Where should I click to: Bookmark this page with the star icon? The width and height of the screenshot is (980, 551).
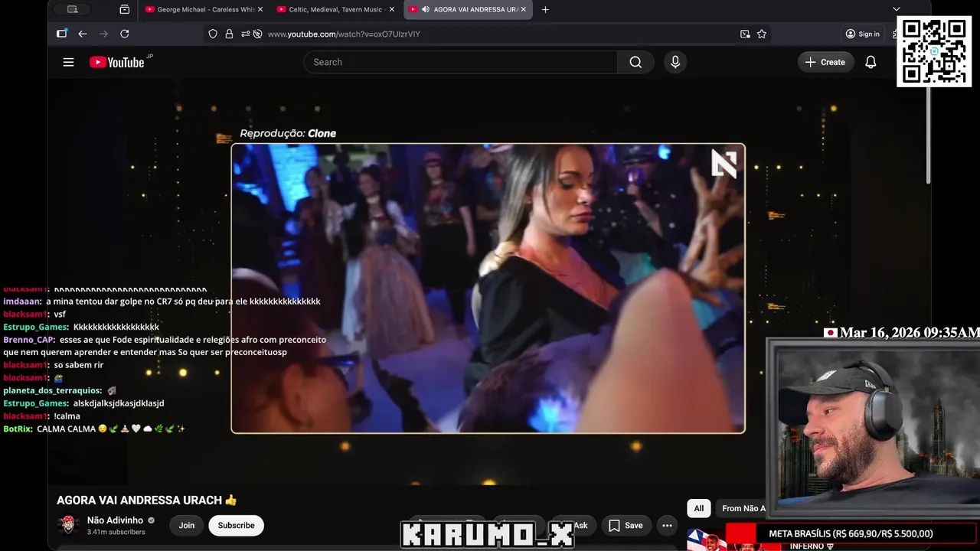pyautogui.click(x=762, y=34)
